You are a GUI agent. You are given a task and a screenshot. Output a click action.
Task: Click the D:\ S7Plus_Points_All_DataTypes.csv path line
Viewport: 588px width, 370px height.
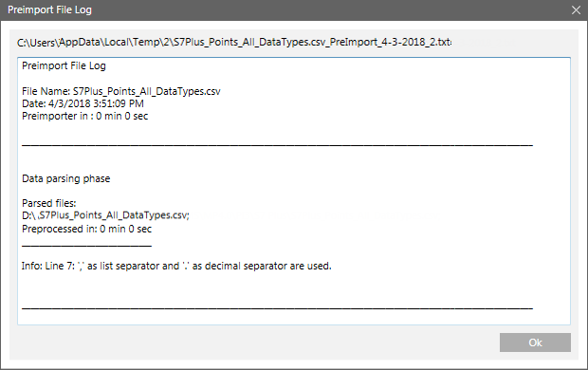pyautogui.click(x=105, y=215)
